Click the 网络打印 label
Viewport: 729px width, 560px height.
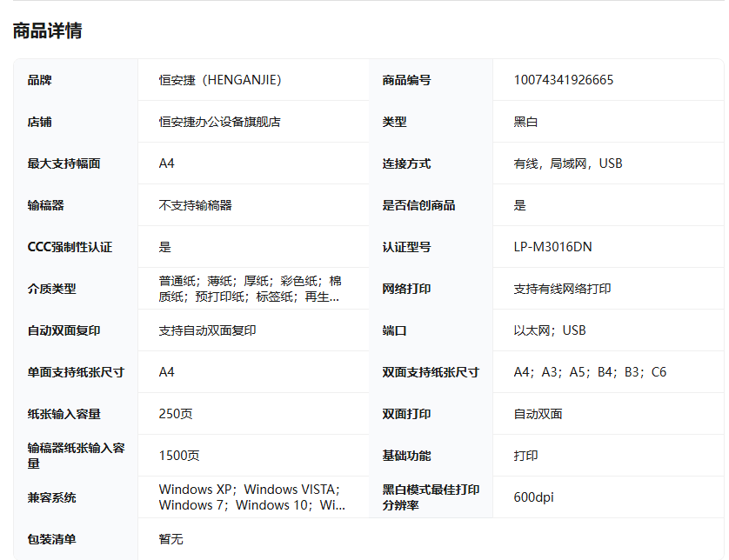click(406, 289)
